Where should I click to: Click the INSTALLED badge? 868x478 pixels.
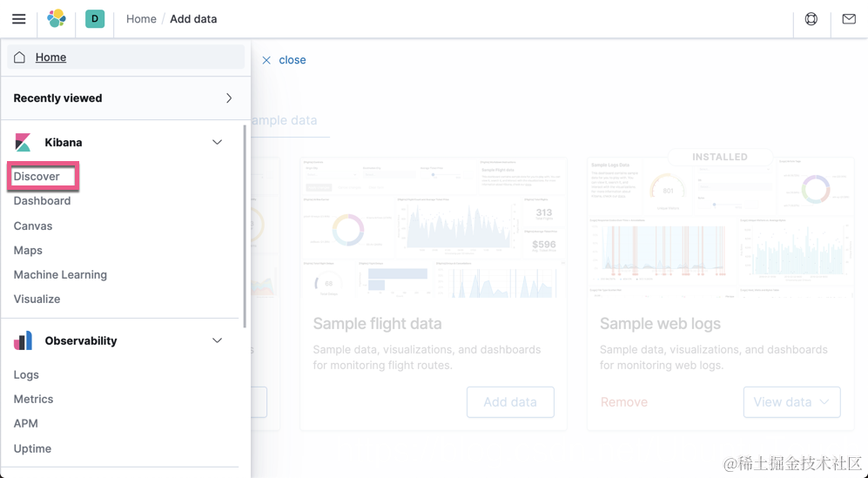pos(720,158)
